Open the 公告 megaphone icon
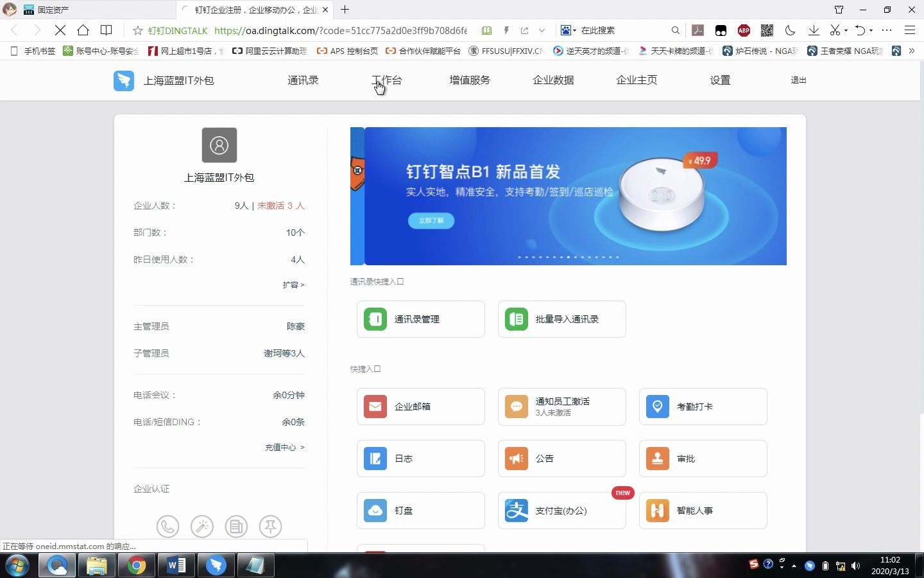The image size is (924, 578). [517, 459]
